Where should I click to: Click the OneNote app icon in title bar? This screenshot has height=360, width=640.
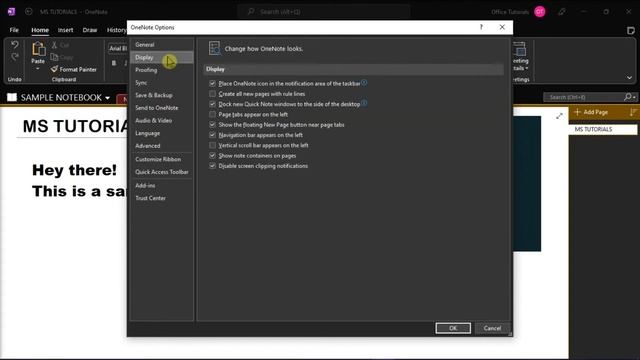coord(11,11)
